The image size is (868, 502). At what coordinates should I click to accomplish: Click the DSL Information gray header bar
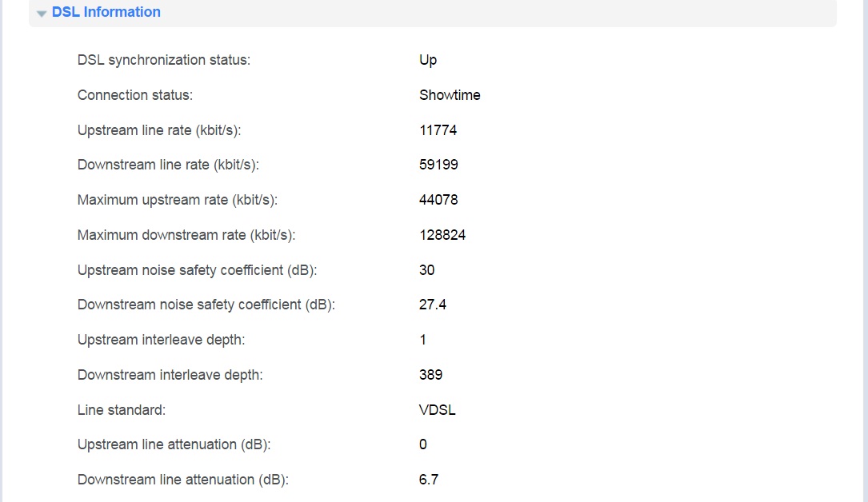click(433, 13)
